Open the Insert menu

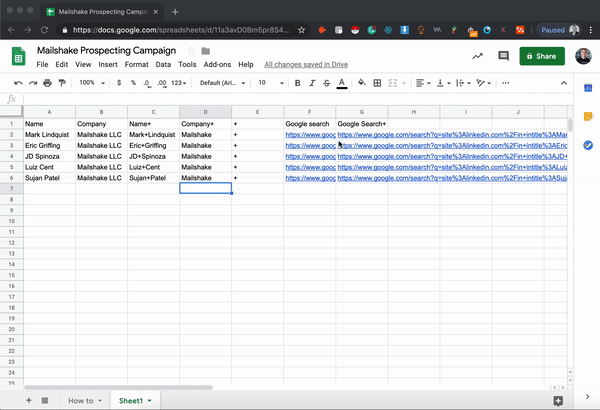tap(108, 64)
